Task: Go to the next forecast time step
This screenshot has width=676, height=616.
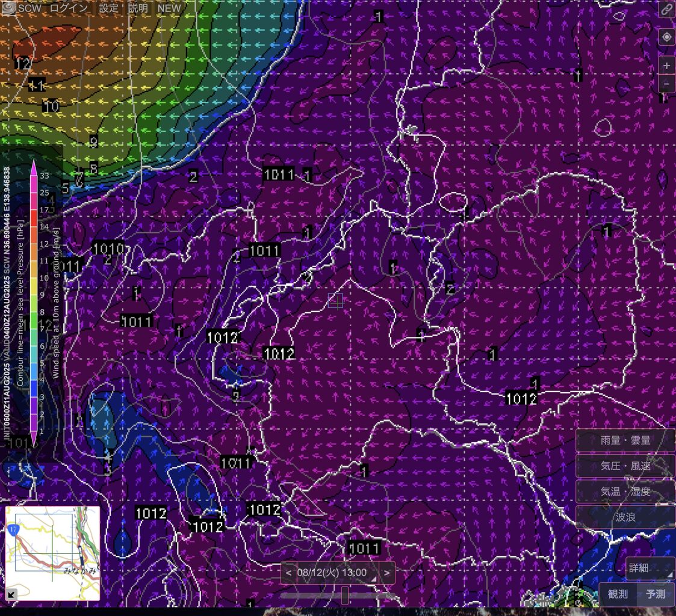Action: coord(386,573)
